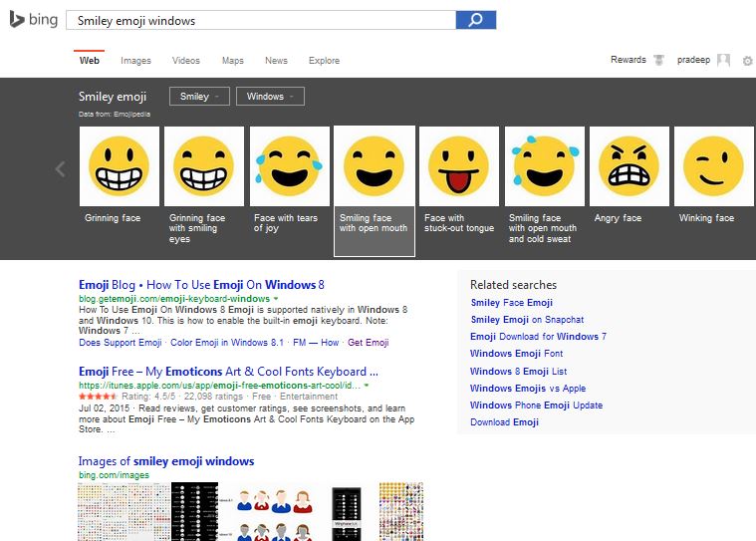The image size is (756, 541).
Task: Switch to the News tab
Action: [x=276, y=61]
